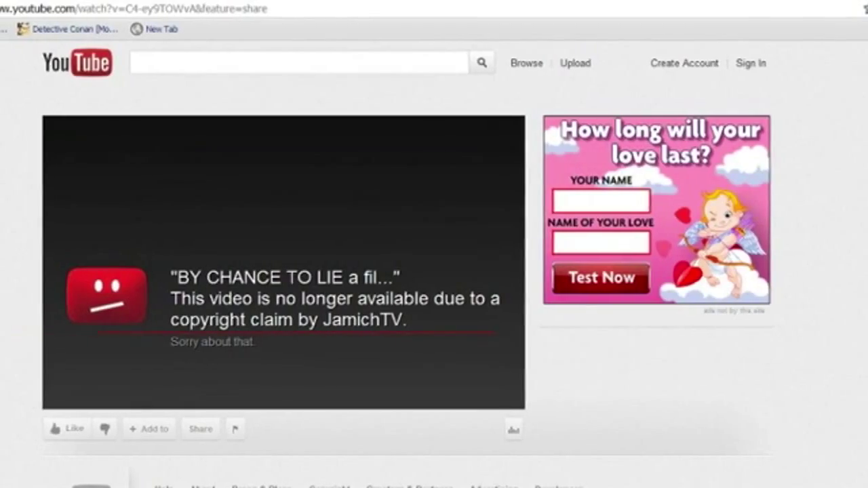Click the magnifier search button
868x488 pixels.
click(481, 63)
